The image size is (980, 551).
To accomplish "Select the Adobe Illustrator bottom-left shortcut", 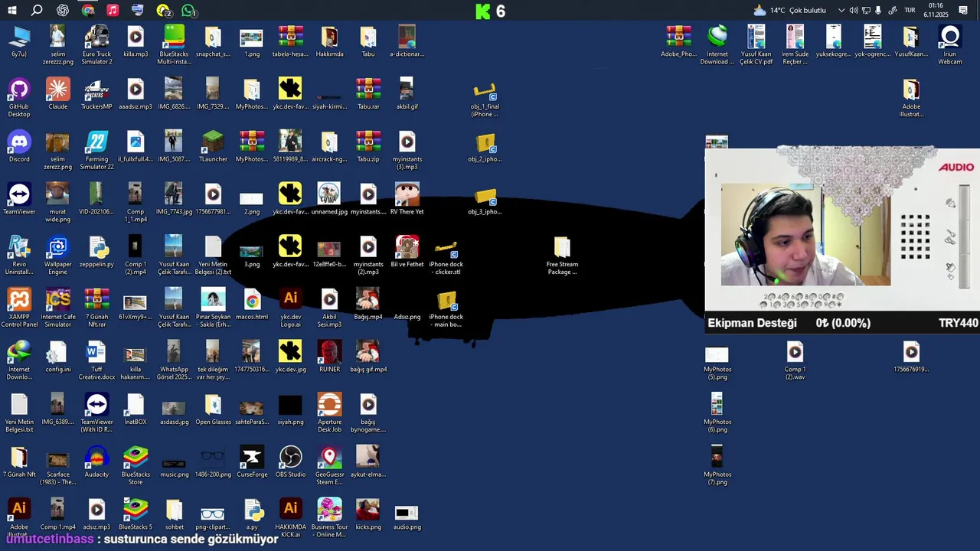I will click(19, 518).
